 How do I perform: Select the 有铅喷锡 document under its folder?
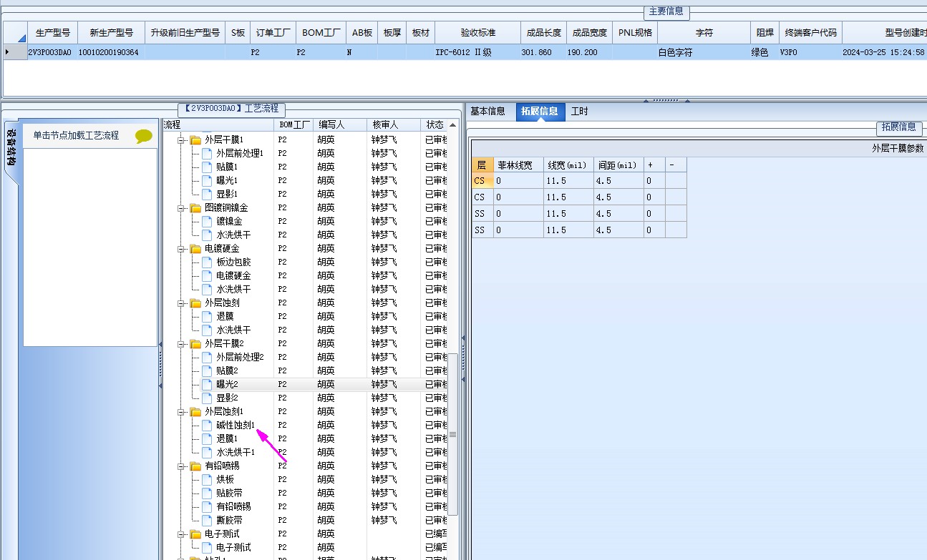(x=233, y=506)
